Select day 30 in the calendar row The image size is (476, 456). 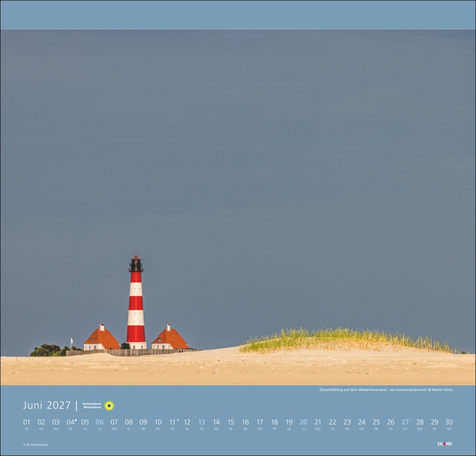pos(449,422)
